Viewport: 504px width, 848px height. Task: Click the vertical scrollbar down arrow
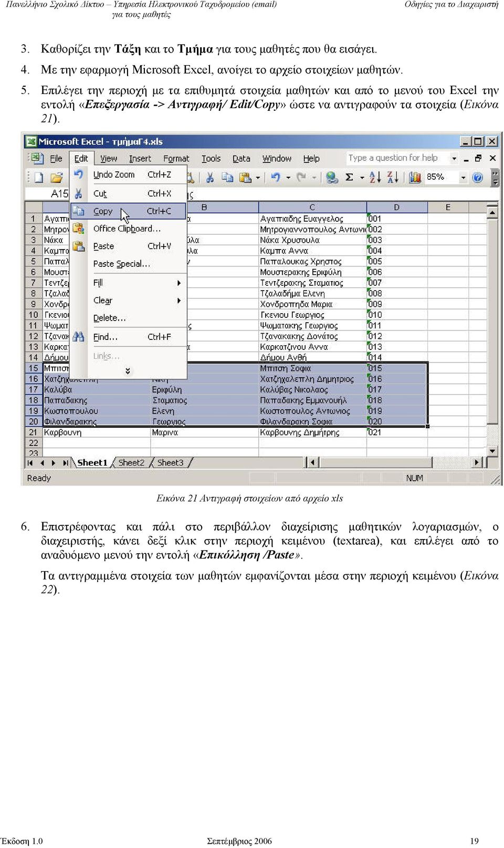click(x=492, y=451)
